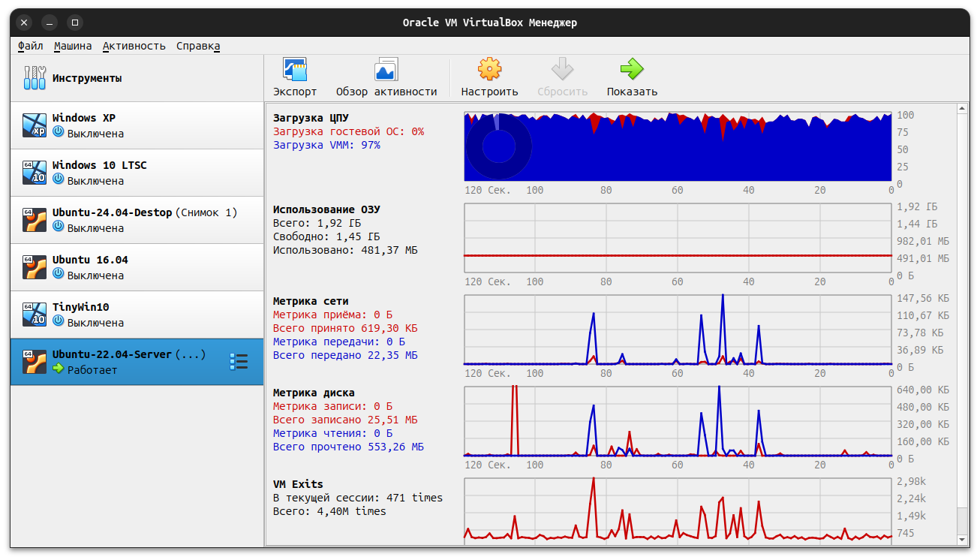Click the Ubuntu 16.04 machine icon
980x560 pixels.
pos(35,267)
